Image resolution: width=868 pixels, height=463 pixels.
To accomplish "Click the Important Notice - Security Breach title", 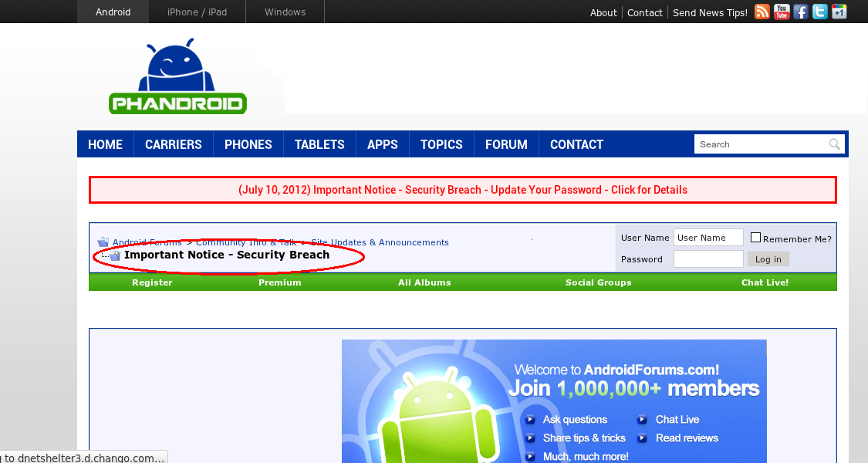I will click(x=227, y=255).
